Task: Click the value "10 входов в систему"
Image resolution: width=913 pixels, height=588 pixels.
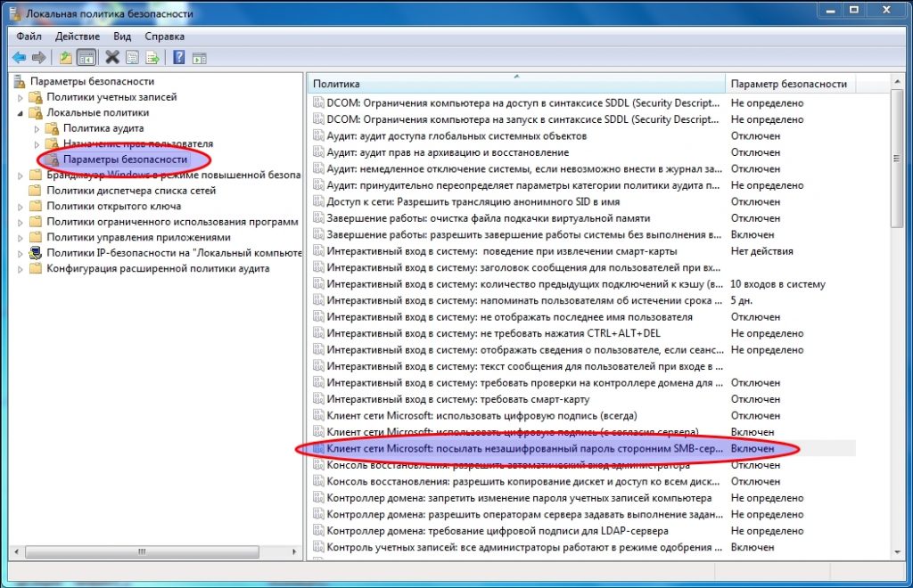Action: tap(777, 284)
